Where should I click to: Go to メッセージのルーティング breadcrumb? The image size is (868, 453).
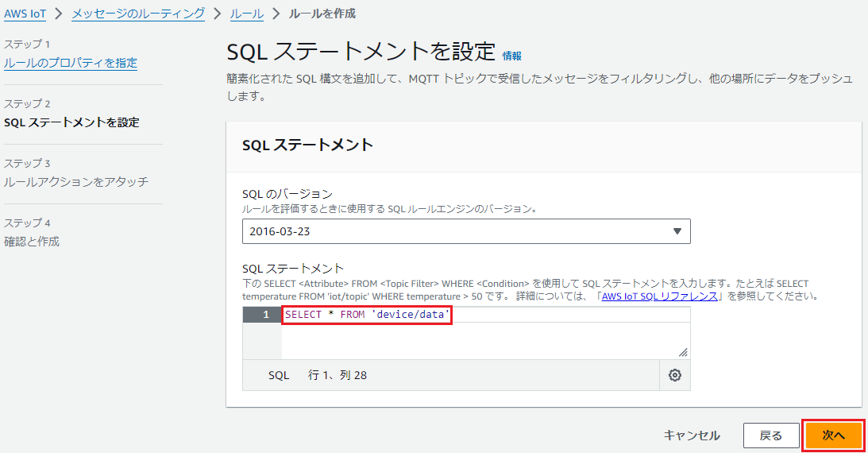coord(138,14)
